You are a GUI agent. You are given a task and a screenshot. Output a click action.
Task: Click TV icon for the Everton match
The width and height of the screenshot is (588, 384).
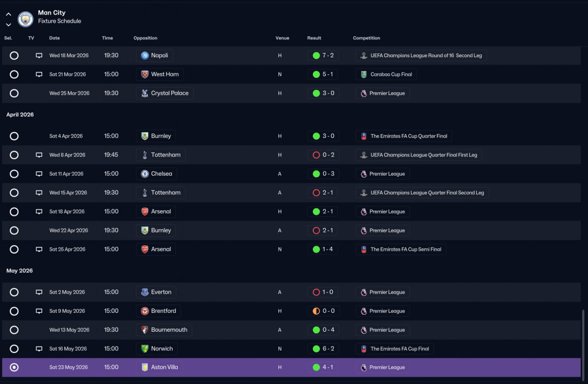[x=39, y=292]
